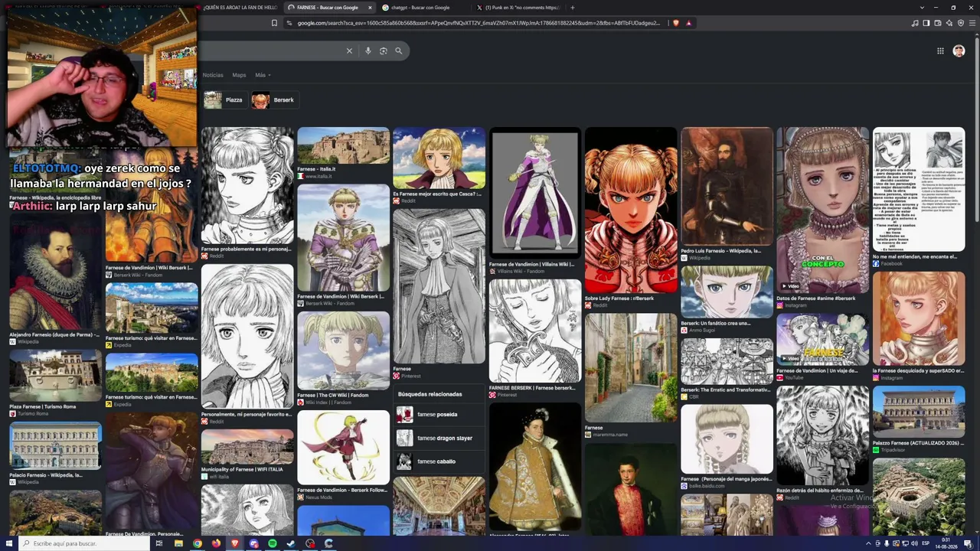980x551 pixels.
Task: Open the Farnese - Italia.it image result
Action: [x=343, y=145]
